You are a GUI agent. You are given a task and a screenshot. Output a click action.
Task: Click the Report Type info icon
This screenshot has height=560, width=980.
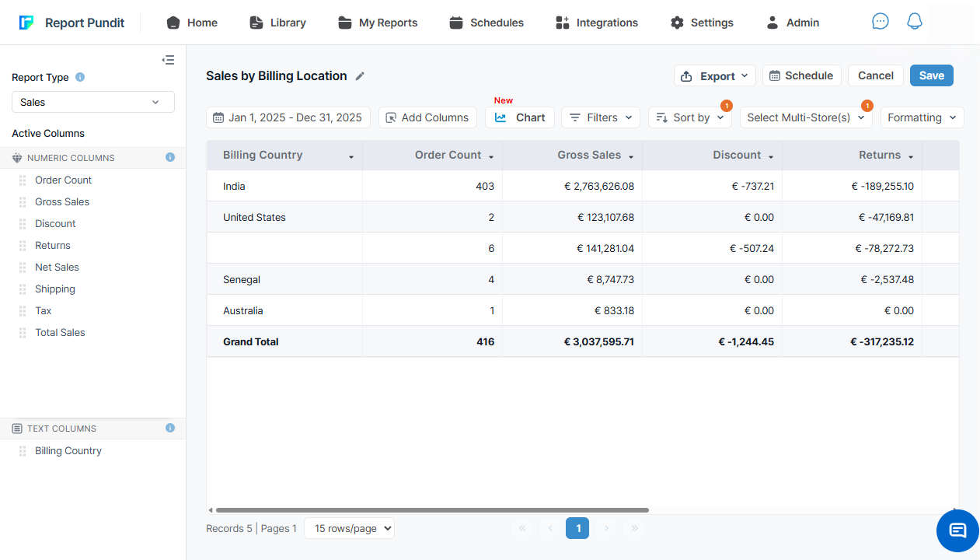pos(80,77)
